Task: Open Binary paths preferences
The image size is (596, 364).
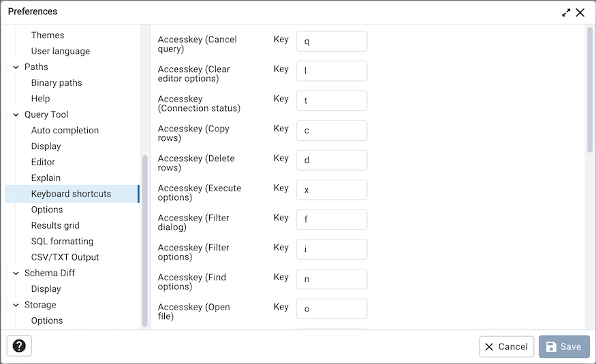Action: (x=57, y=83)
